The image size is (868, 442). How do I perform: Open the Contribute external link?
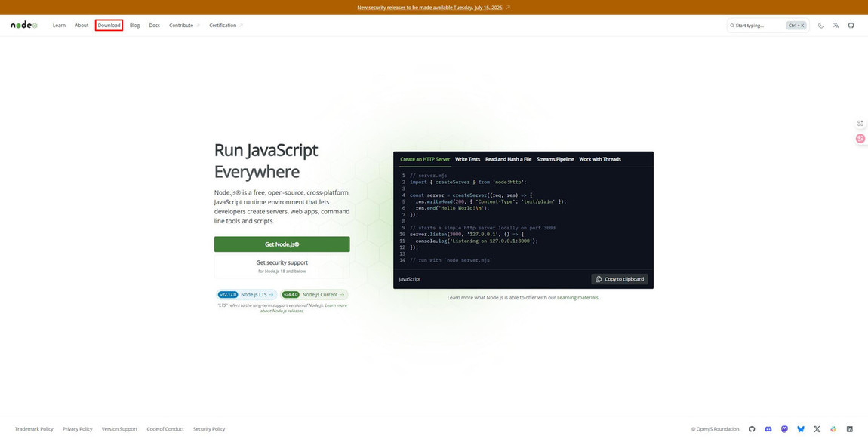pos(185,26)
